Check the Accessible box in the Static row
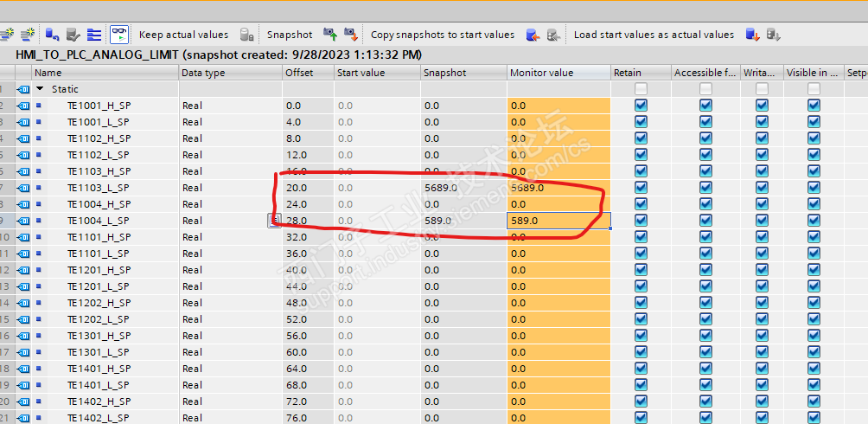 coord(705,88)
